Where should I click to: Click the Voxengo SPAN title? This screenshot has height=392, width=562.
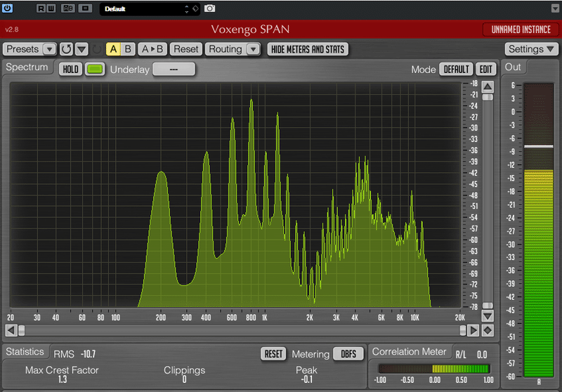(x=250, y=30)
